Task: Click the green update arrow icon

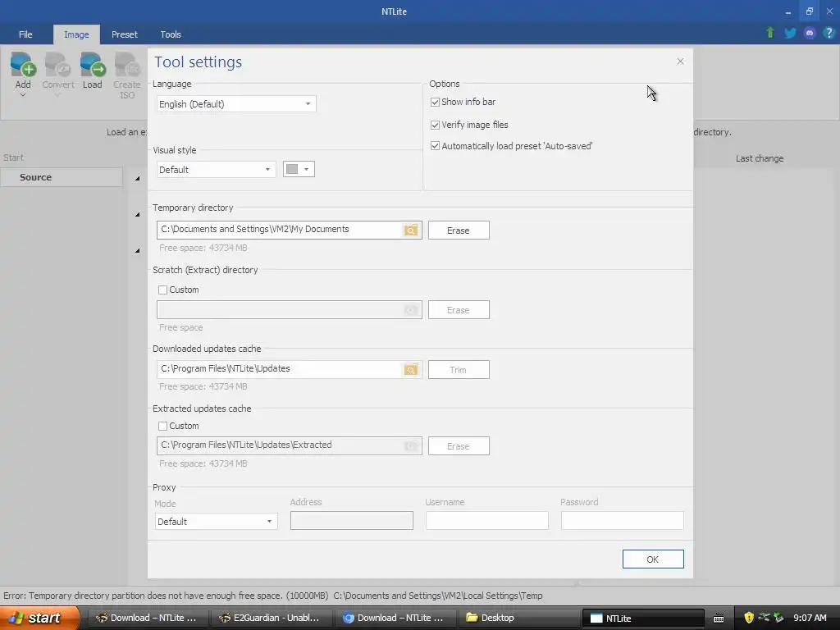Action: pos(770,33)
